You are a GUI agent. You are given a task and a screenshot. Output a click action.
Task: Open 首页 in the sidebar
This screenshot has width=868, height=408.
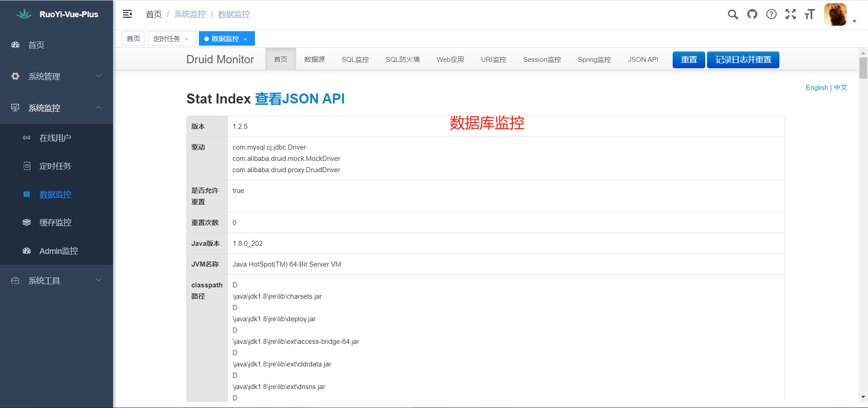click(57, 45)
